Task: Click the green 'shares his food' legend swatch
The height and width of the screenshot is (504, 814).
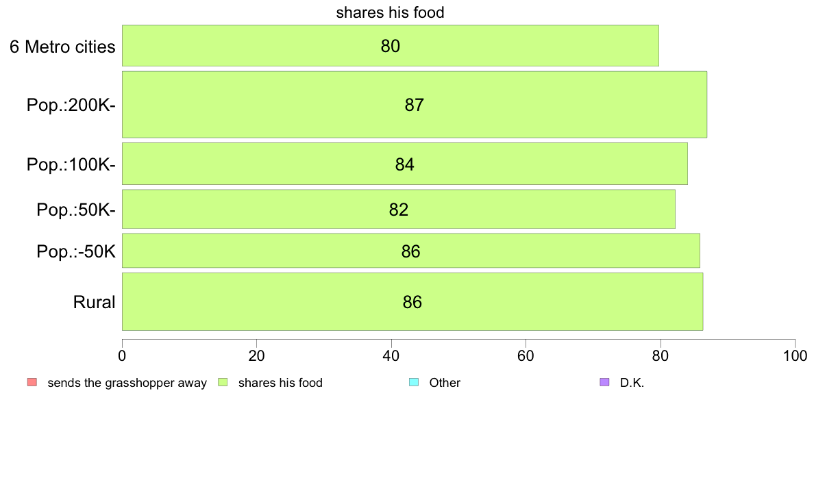Action: [223, 383]
